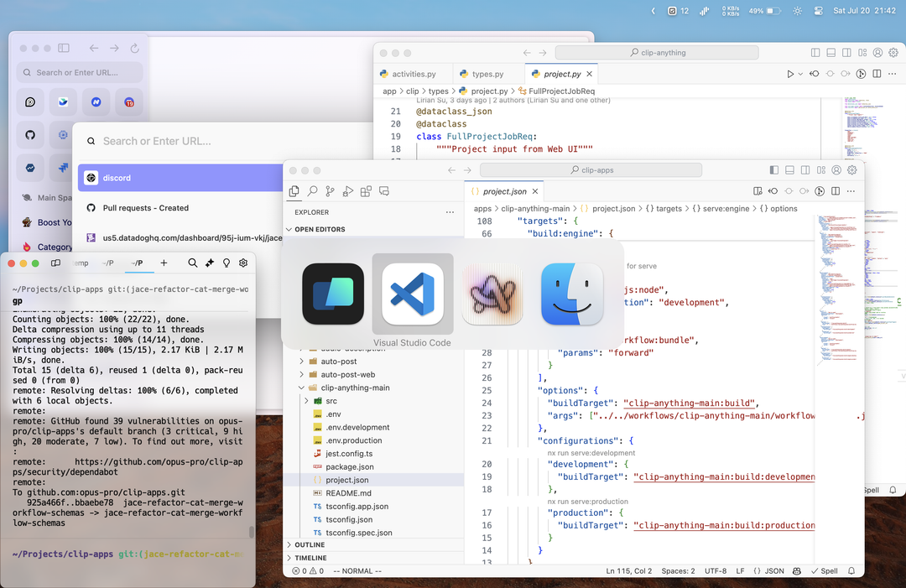Select the discord suggestion
906x588 pixels.
click(117, 178)
